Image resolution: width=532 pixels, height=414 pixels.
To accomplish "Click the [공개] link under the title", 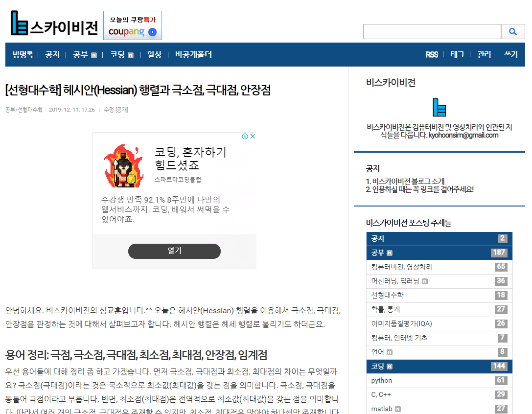I will tap(122, 110).
